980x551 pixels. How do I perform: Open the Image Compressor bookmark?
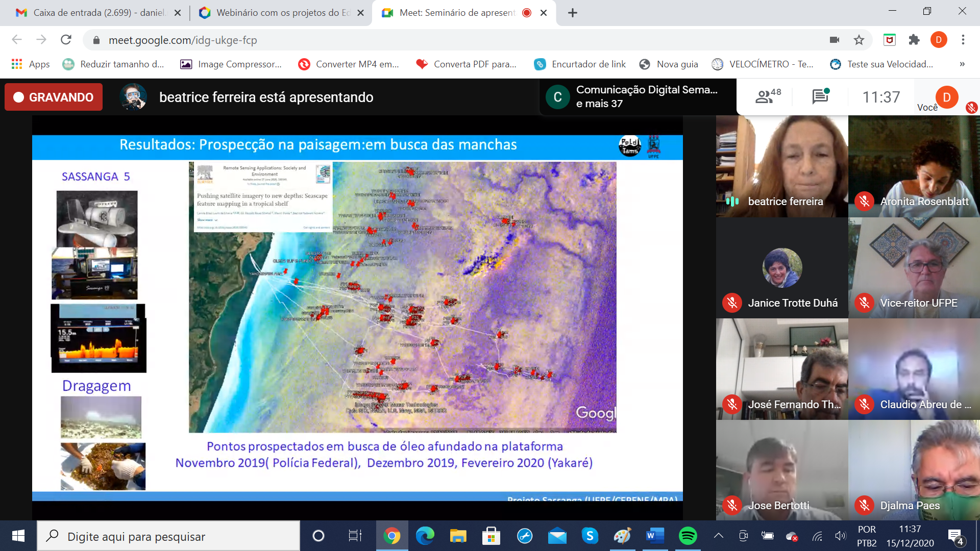pos(231,64)
